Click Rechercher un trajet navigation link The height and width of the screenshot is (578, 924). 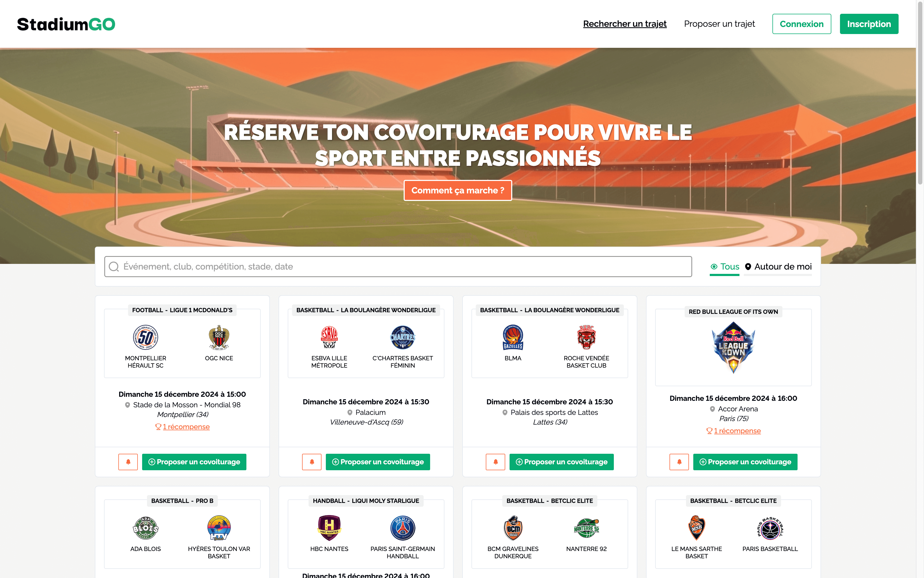[x=624, y=23]
